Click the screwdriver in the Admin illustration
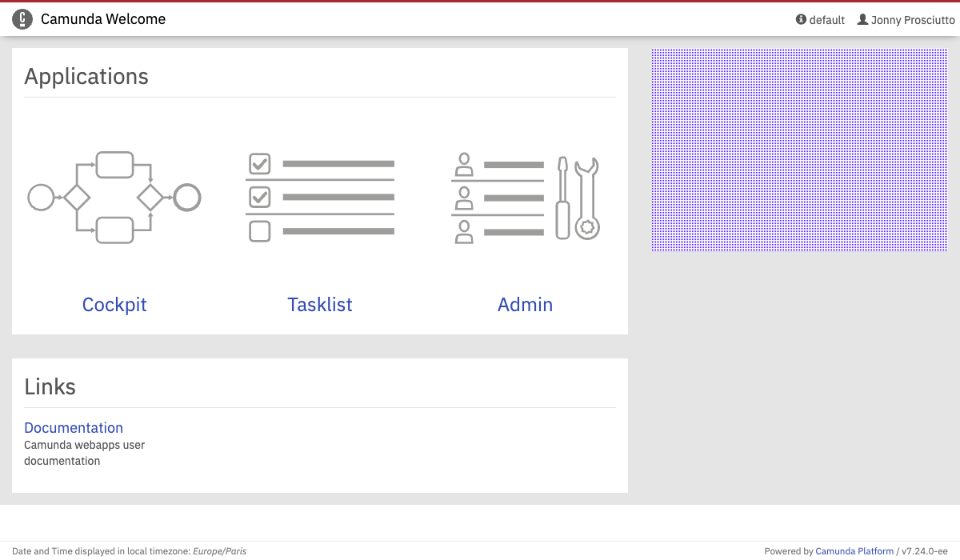Screen dimensions: 960x560 (x=562, y=198)
